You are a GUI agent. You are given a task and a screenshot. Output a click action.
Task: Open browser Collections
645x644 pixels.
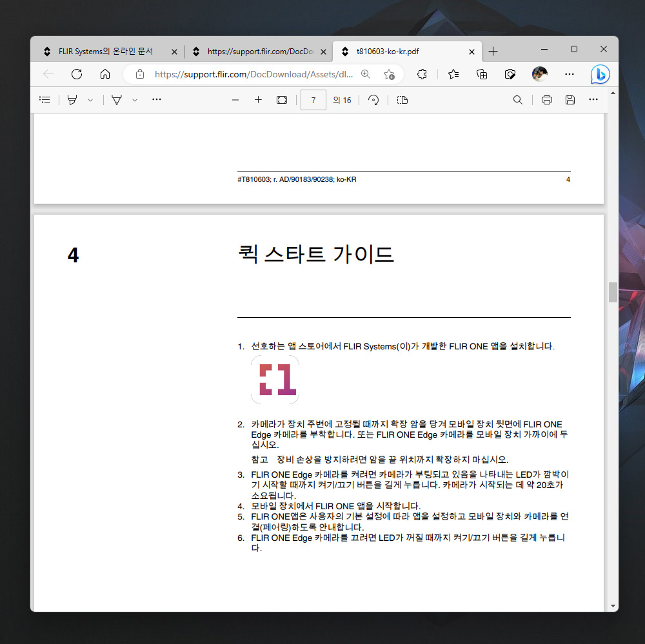click(482, 74)
